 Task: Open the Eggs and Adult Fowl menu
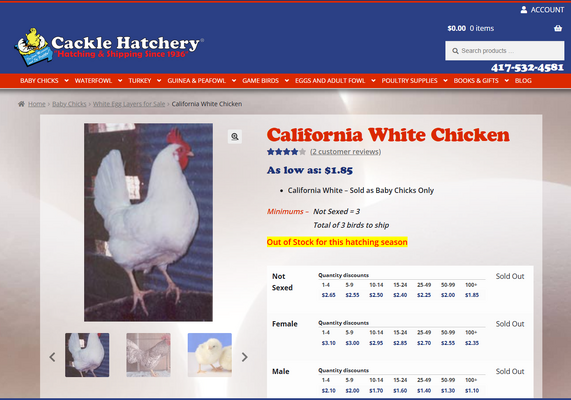(x=330, y=81)
